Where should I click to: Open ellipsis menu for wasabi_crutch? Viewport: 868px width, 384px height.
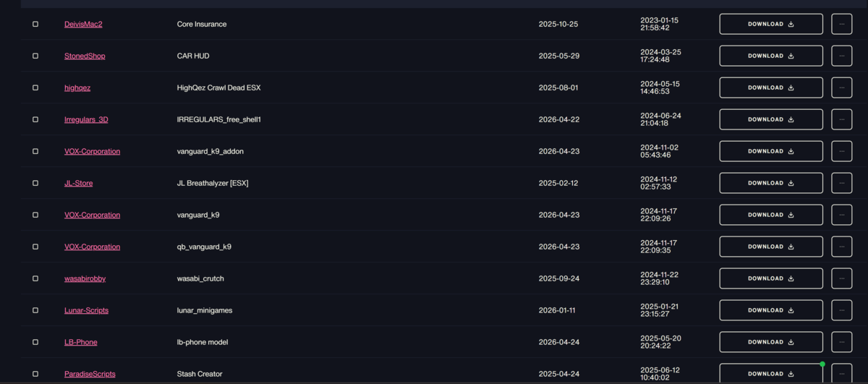841,278
